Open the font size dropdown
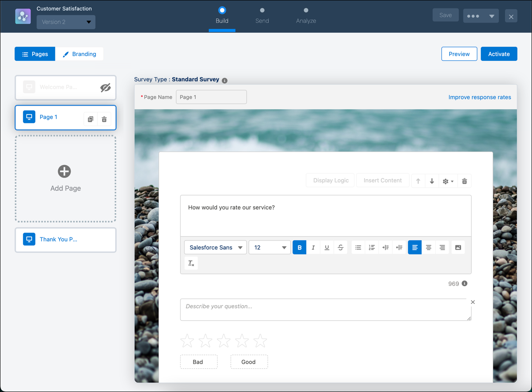The image size is (532, 392). pyautogui.click(x=269, y=247)
